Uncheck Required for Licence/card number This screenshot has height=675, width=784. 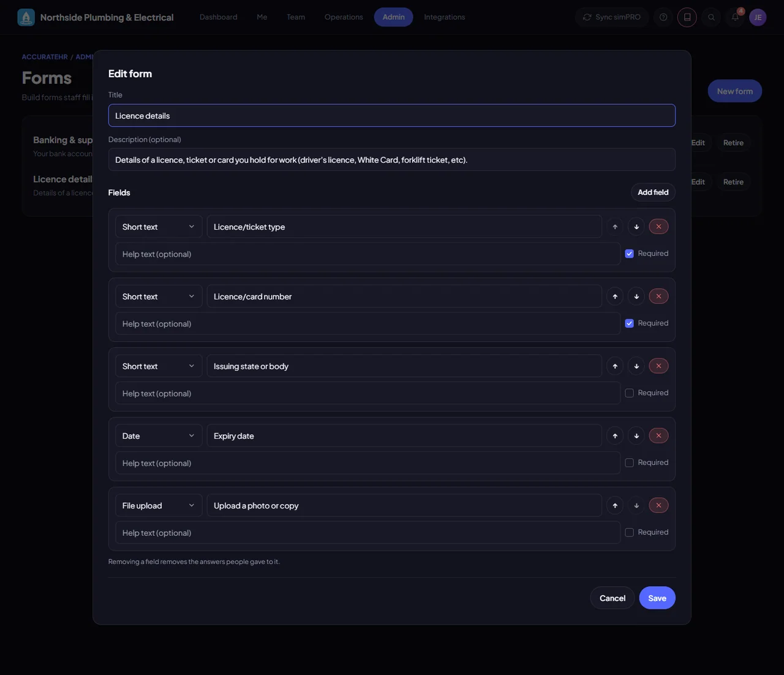coord(629,323)
